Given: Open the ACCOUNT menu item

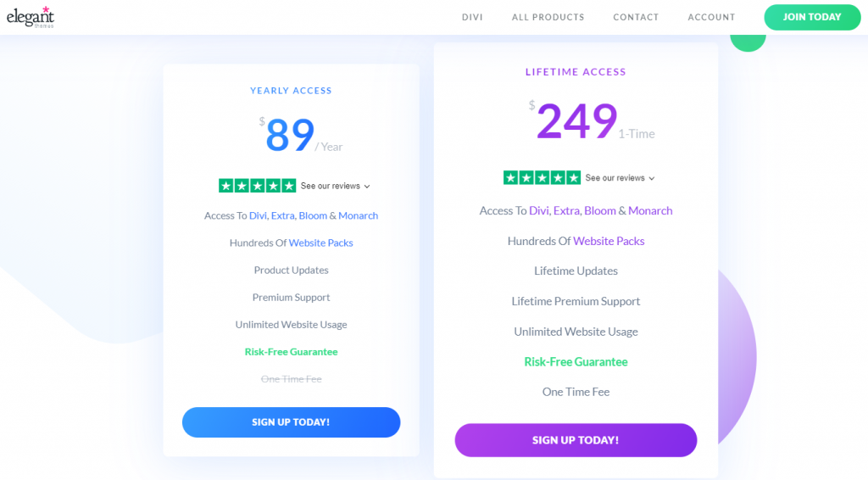Looking at the screenshot, I should (711, 17).
